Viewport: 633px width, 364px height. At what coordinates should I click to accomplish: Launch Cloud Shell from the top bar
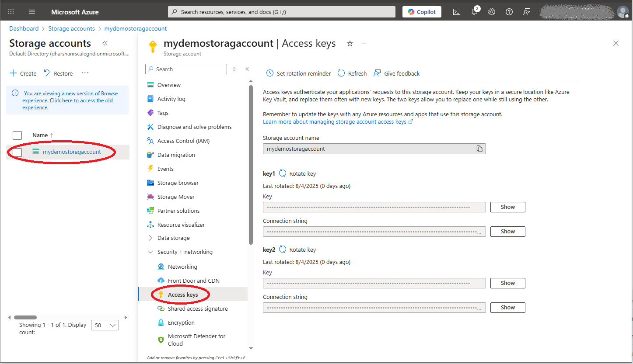(x=456, y=12)
